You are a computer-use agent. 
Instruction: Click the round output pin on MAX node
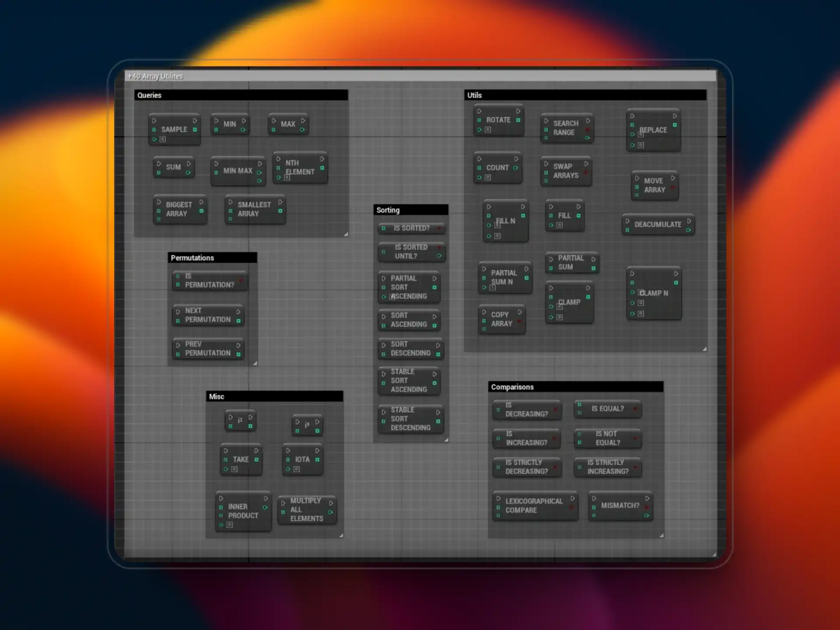pos(302,130)
